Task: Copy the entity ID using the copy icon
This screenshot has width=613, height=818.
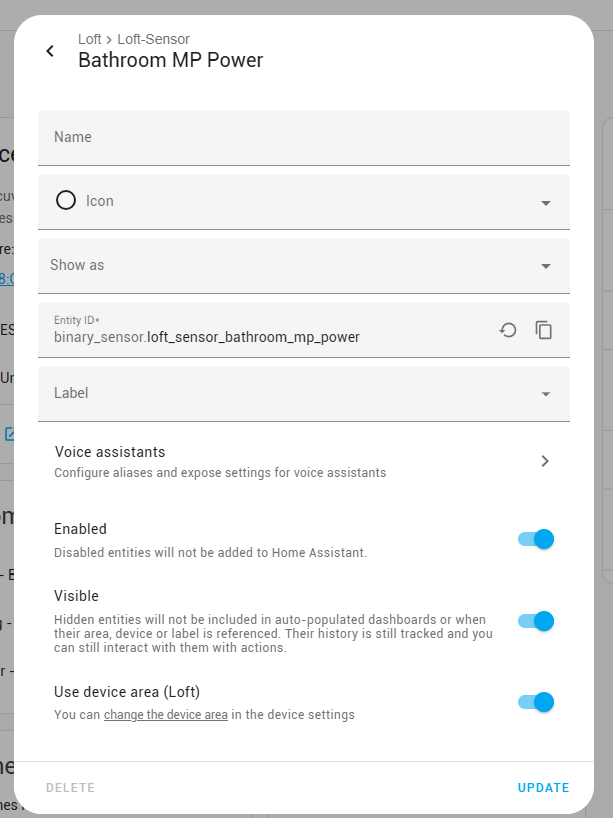Action: [x=544, y=329]
